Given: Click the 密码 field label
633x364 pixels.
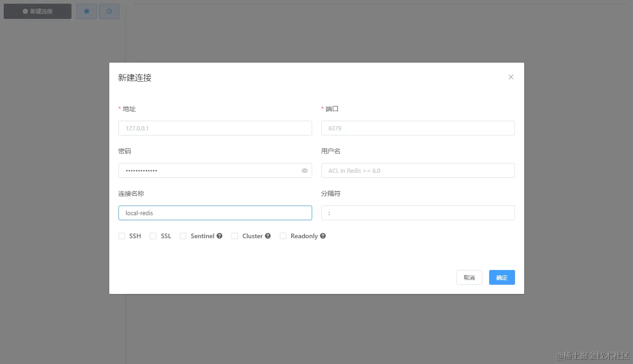Looking at the screenshot, I should [125, 151].
